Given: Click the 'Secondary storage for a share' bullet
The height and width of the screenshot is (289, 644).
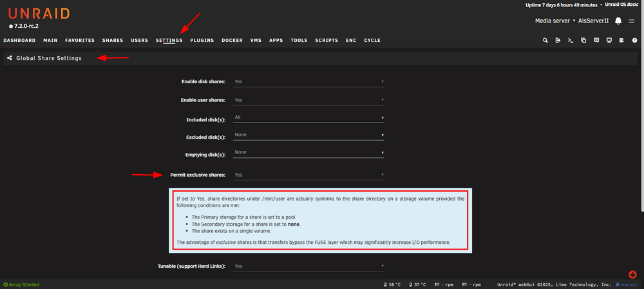Looking at the screenshot, I should (245, 224).
